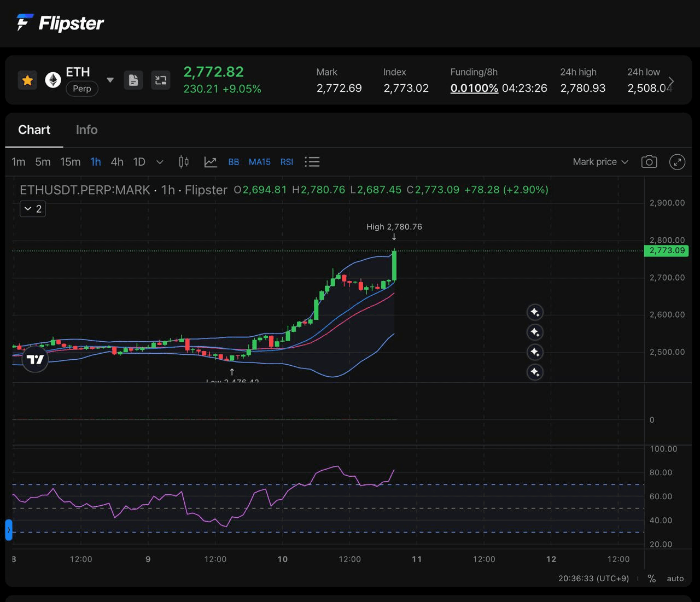700x602 pixels.
Task: Click the document icon beside ETH Perp
Action: click(133, 80)
